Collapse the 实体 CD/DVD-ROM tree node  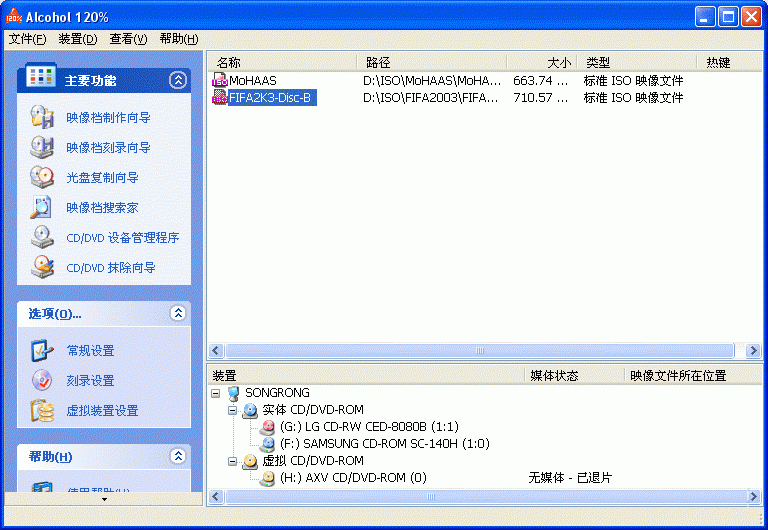232,410
